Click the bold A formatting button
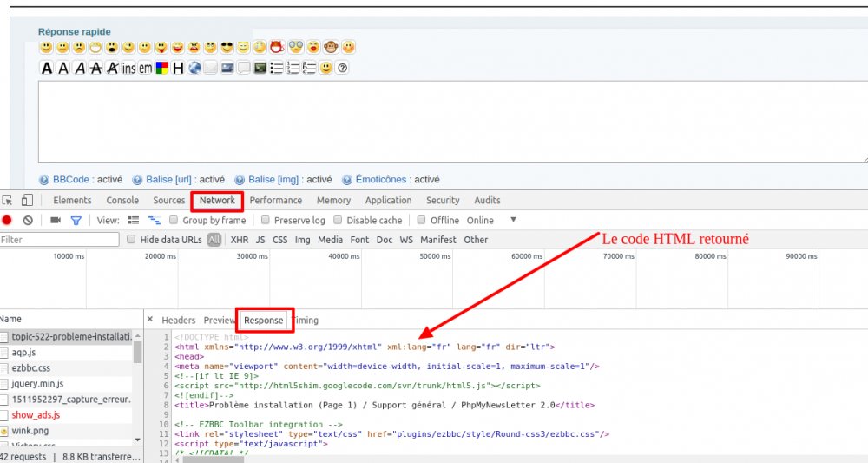The height and width of the screenshot is (463, 868). click(47, 68)
